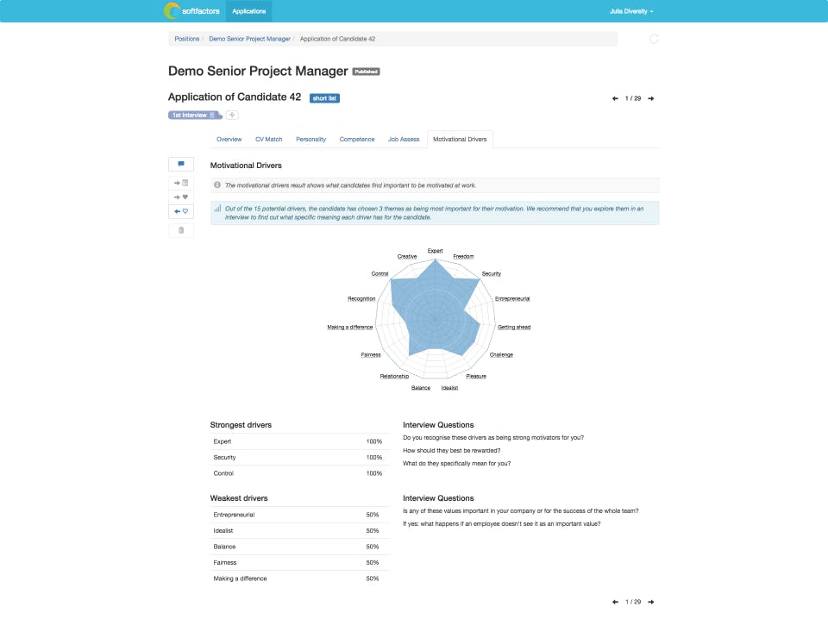Select the Security row in Strongest drivers
This screenshot has height=644, width=828.
299,457
